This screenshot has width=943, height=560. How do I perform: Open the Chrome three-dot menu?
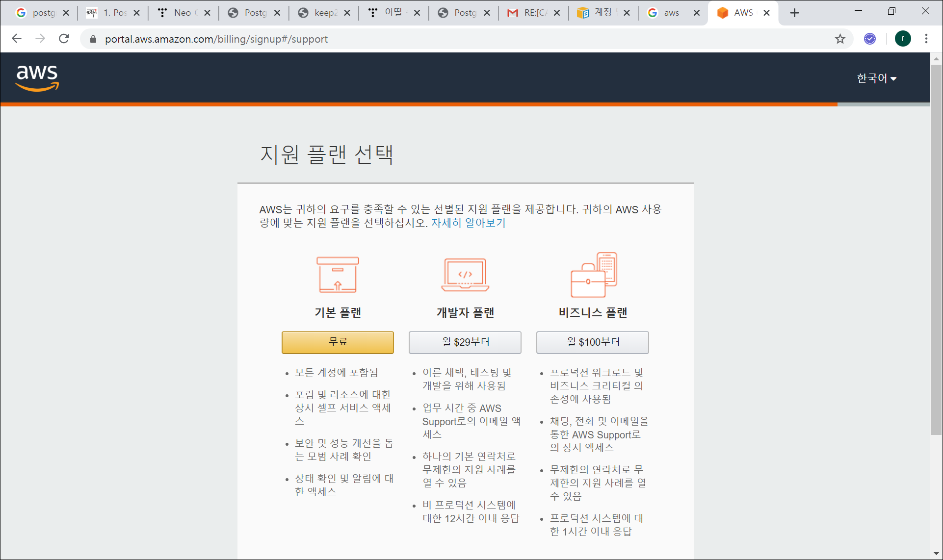[x=926, y=39]
